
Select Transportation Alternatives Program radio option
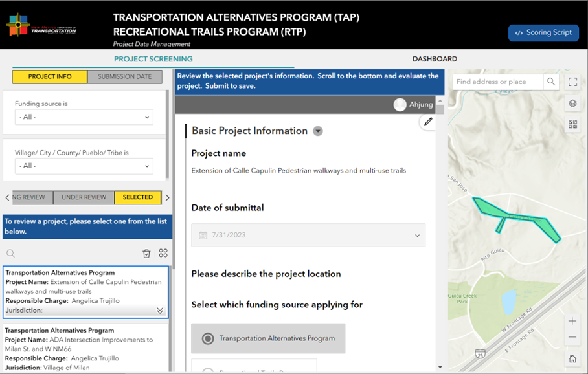tap(208, 338)
